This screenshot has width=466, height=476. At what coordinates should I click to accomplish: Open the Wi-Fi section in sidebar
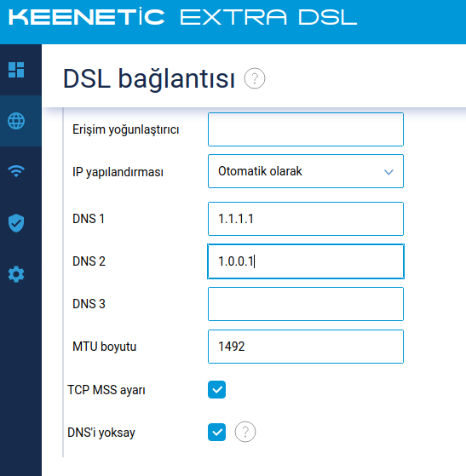pos(16,171)
